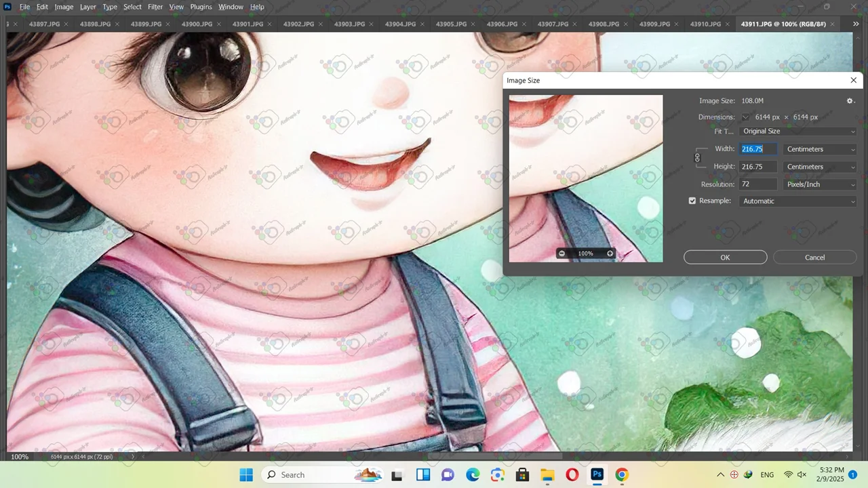Open the Width units Centimeters dropdown

tap(819, 149)
